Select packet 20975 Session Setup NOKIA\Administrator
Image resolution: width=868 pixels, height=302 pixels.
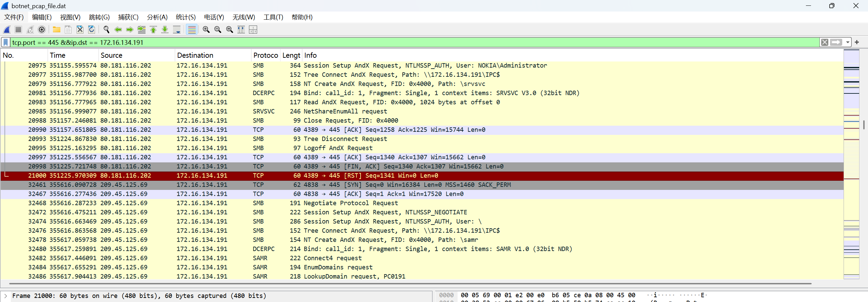pyautogui.click(x=422, y=66)
